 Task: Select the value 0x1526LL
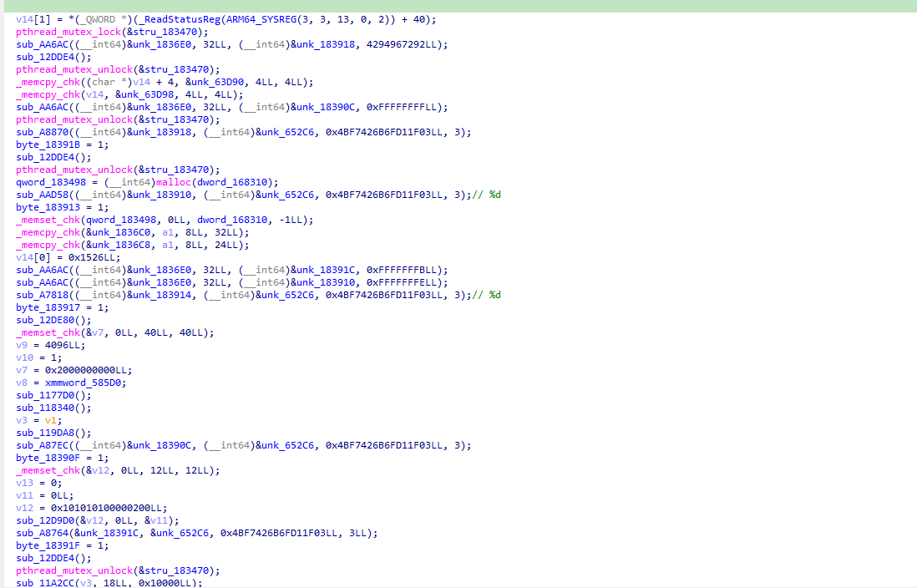[92, 257]
